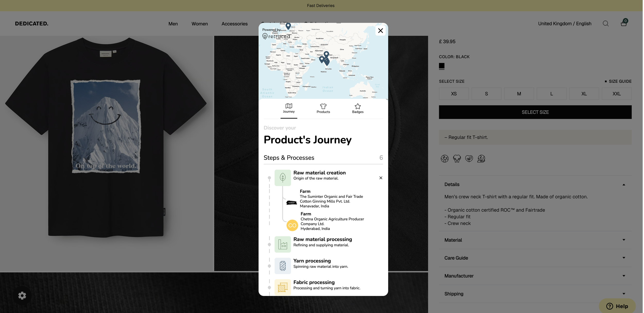Switch to the Products tab
The width and height of the screenshot is (644, 313).
[x=323, y=109]
